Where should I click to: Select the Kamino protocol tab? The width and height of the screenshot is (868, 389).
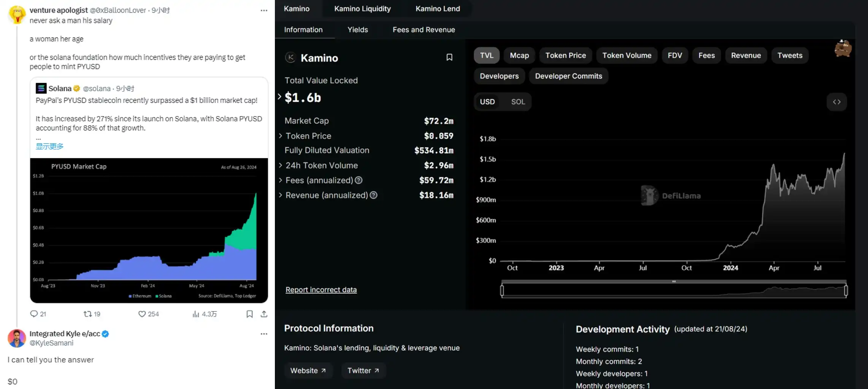point(297,9)
